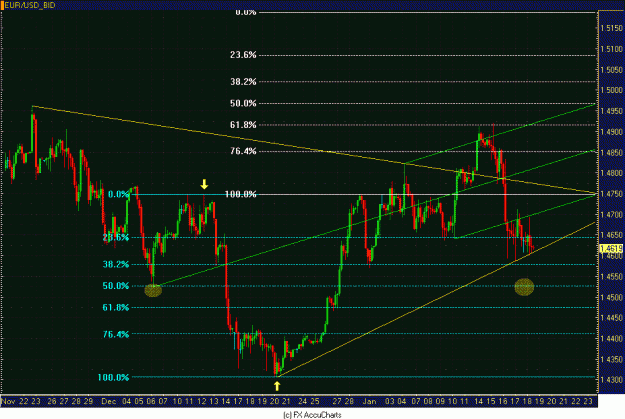Image resolution: width=625 pixels, height=419 pixels.
Task: Click the white 76.4% Fibonacci label
Action: coord(243,151)
